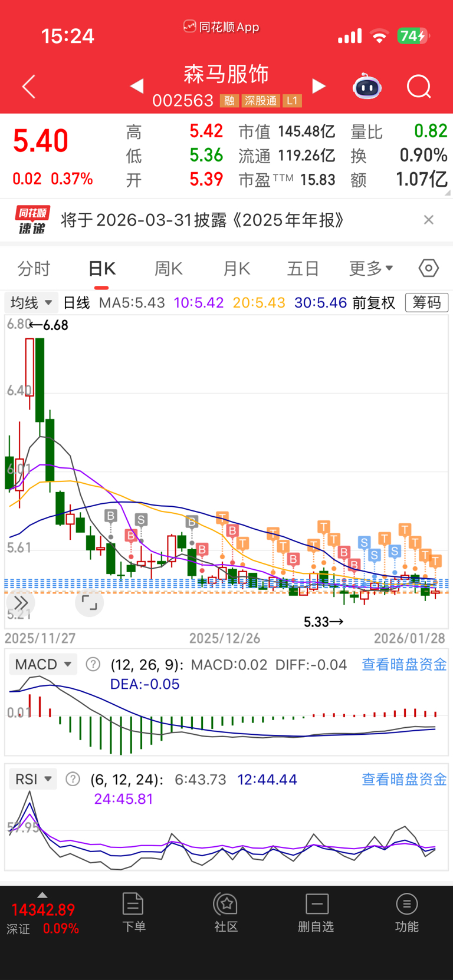Tap the MACD parameters (12, 26, 9)
Screen dimensions: 453x980
(x=147, y=664)
